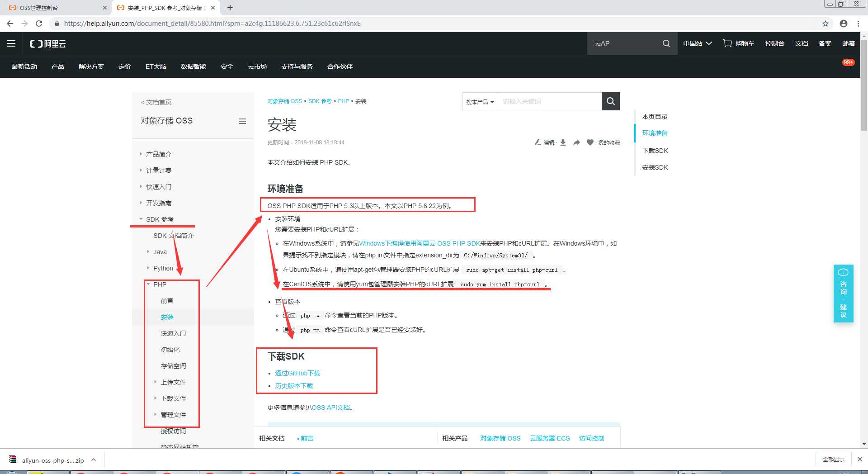Close the OSS管理控制台 tab
868x474 pixels.
105,8
